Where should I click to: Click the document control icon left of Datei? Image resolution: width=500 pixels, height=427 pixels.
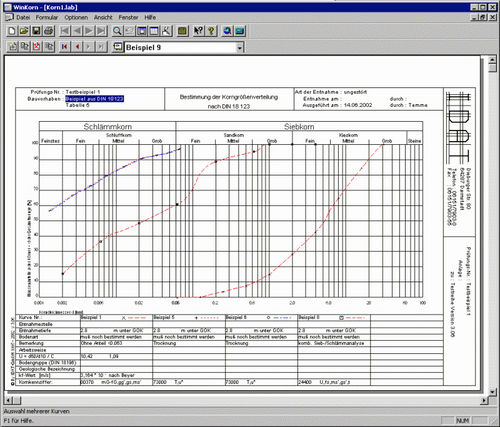pyautogui.click(x=9, y=17)
